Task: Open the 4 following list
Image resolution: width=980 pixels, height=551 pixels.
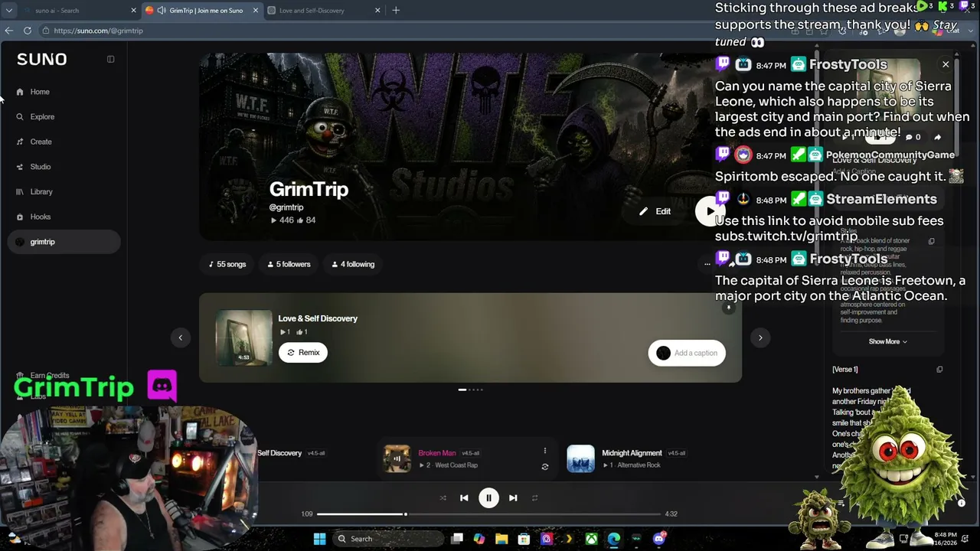Action: [353, 264]
